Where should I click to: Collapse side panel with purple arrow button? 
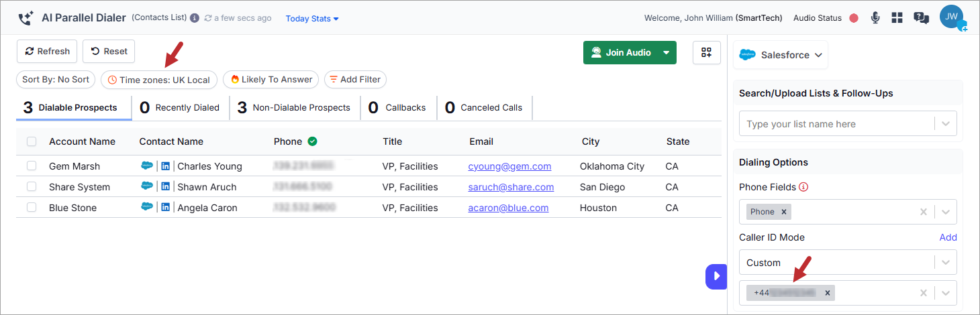click(x=716, y=276)
